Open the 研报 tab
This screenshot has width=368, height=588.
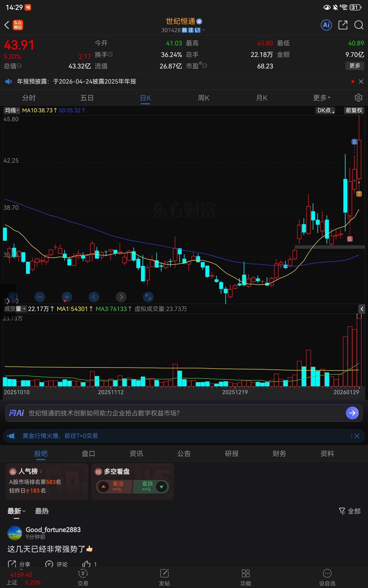tap(232, 454)
